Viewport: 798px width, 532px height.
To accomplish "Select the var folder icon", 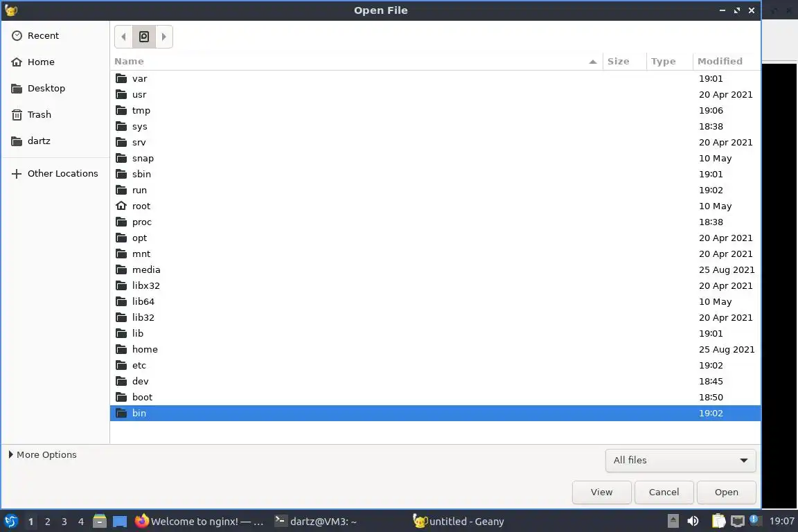I will [x=121, y=78].
